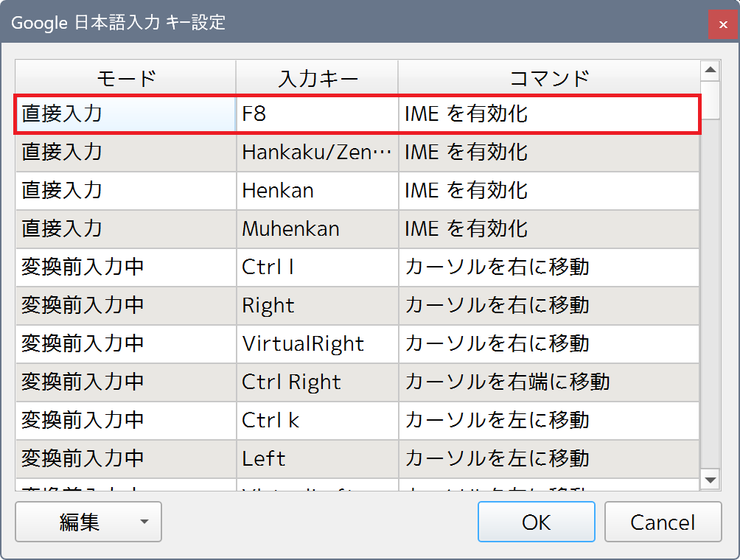Select the Right key cell

click(318, 306)
